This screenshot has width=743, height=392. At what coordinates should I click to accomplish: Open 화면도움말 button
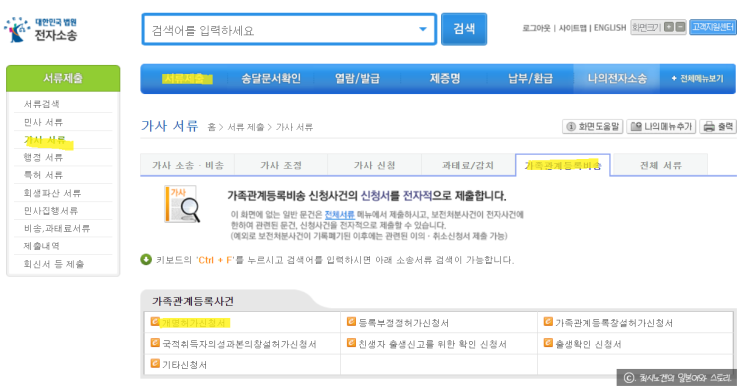pyautogui.click(x=592, y=127)
